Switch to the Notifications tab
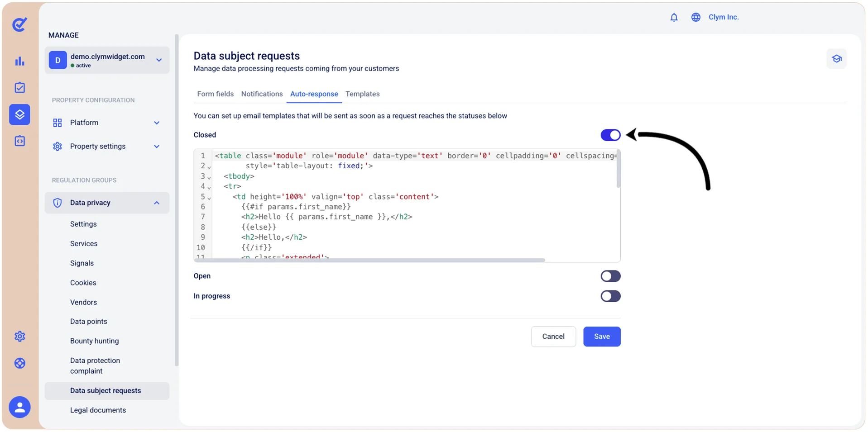 point(262,94)
